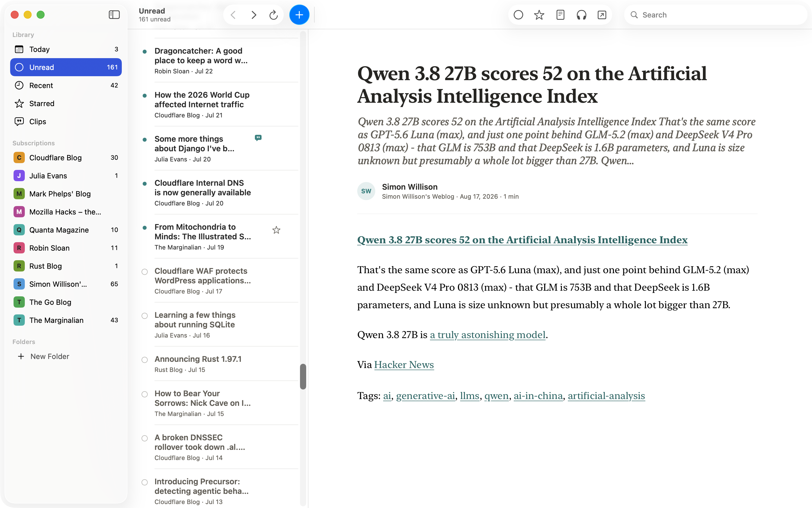Click Mark Phelps' Blog green icon
The image size is (812, 508).
[x=19, y=194]
